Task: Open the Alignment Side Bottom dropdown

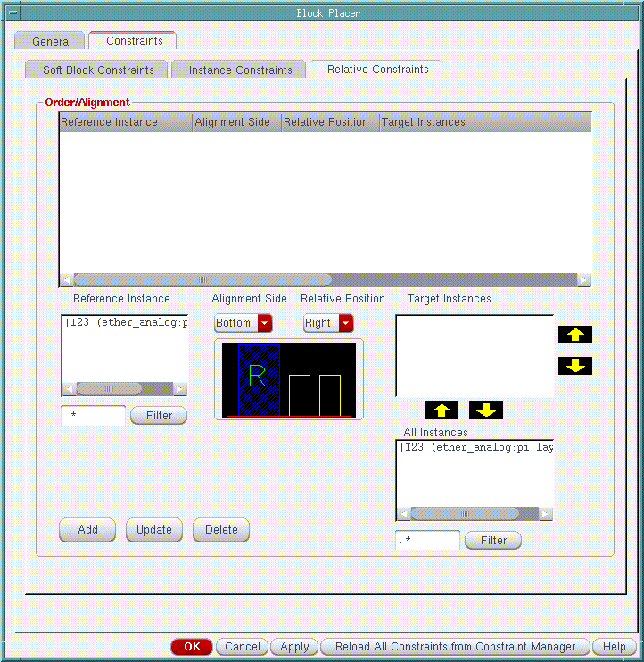Action: coord(244,323)
